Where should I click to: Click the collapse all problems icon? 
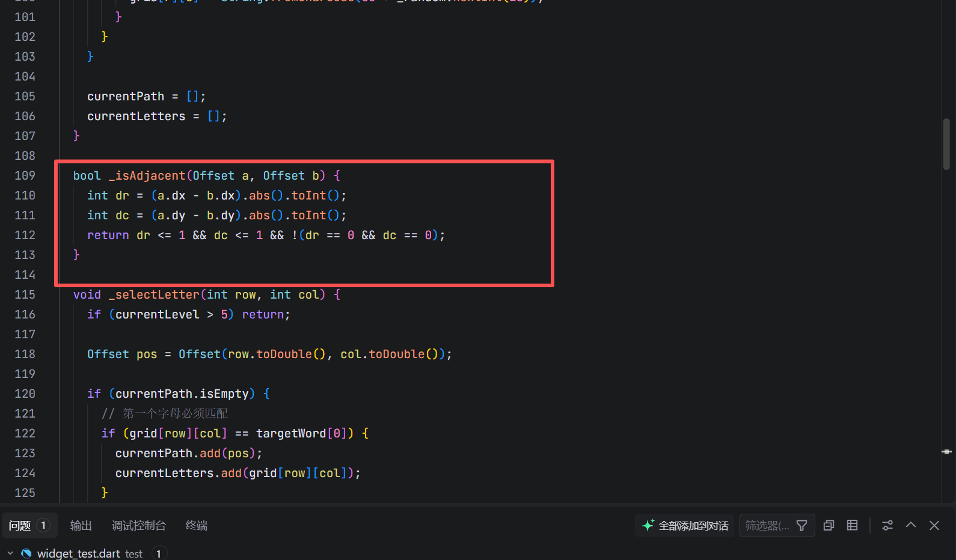pyautogui.click(x=829, y=526)
